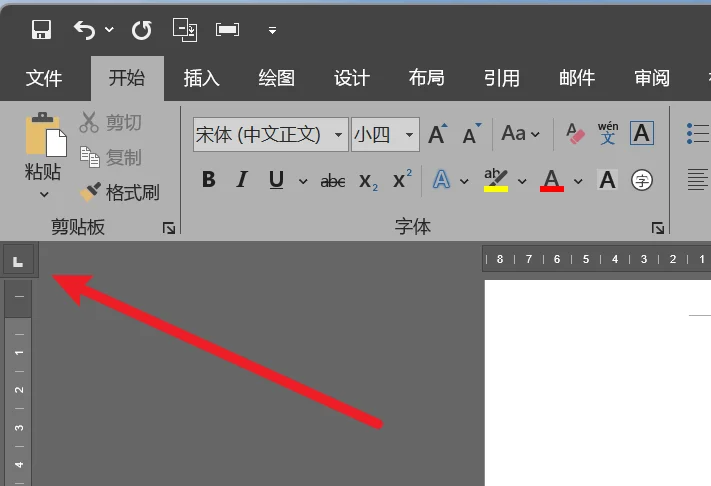Open Customize Quick Access Toolbar dropdown

click(x=272, y=30)
